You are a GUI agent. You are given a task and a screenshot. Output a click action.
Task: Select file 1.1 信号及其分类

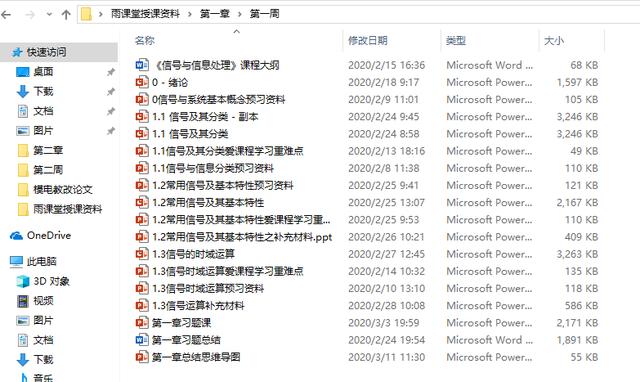tap(190, 134)
